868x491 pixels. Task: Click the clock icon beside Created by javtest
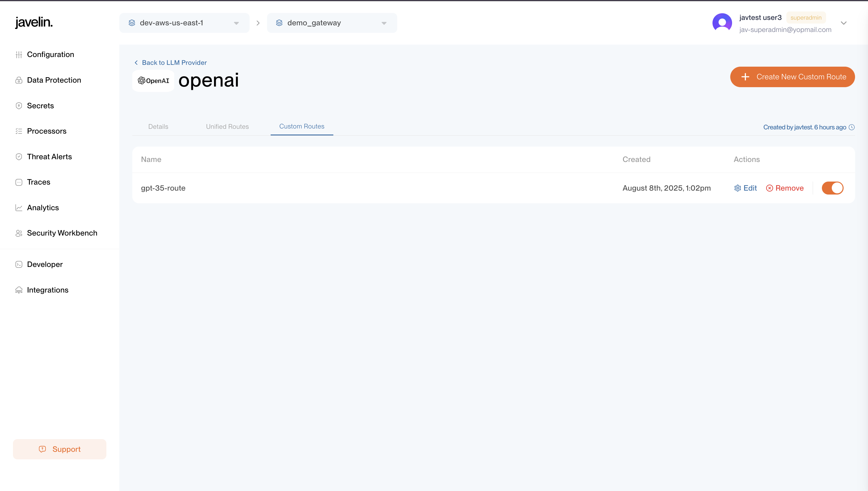tap(851, 127)
